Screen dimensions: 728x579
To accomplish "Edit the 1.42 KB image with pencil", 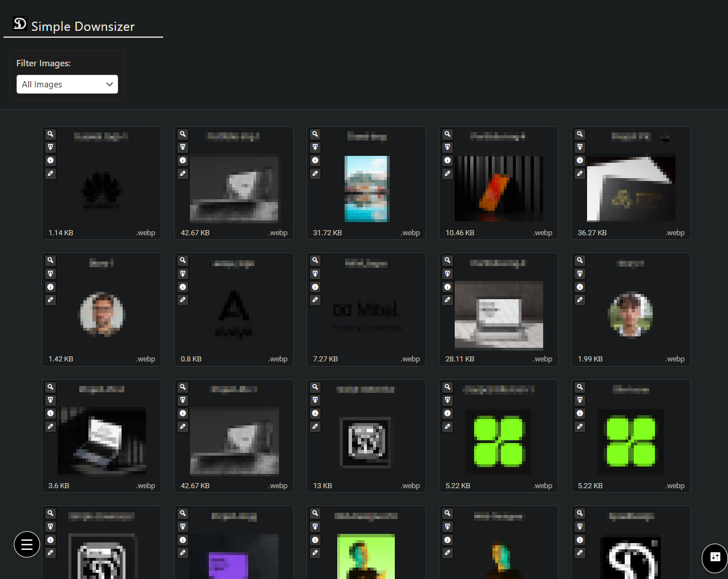I will pos(51,300).
